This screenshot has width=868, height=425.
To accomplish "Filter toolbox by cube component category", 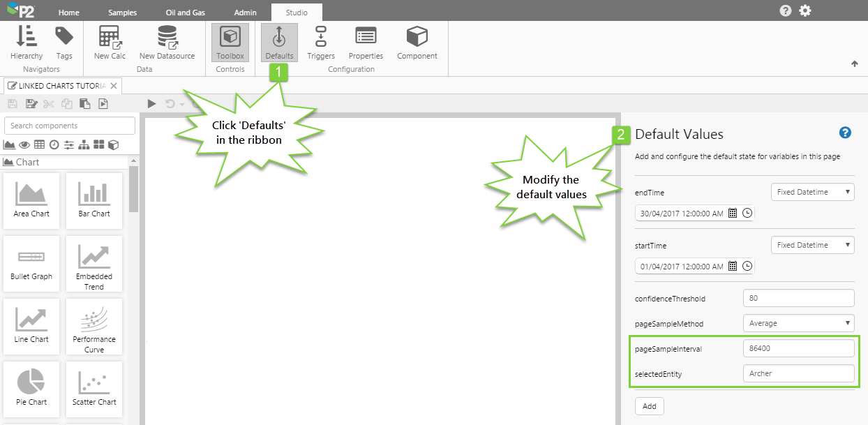I will pos(113,145).
